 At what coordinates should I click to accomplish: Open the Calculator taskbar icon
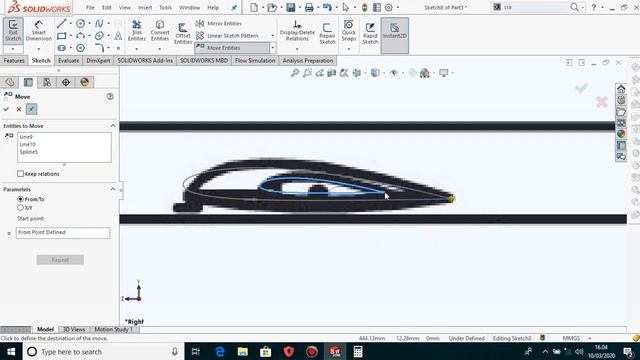(x=358, y=352)
